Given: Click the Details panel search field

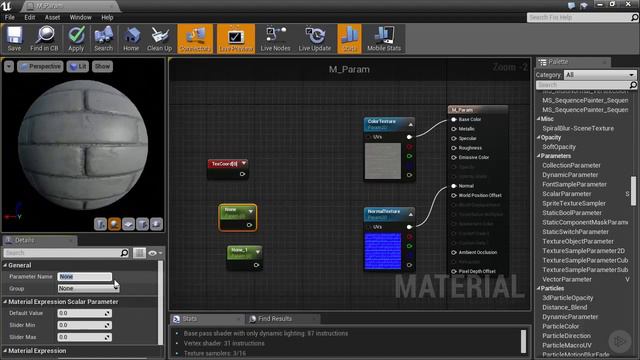Looking at the screenshot, I should coord(62,253).
